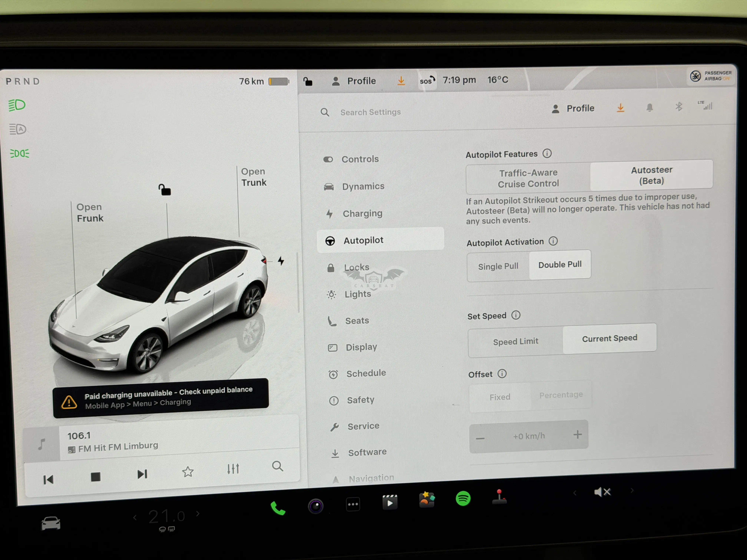Image resolution: width=747 pixels, height=560 pixels.
Task: Decrease volume with left chevron
Action: click(575, 493)
